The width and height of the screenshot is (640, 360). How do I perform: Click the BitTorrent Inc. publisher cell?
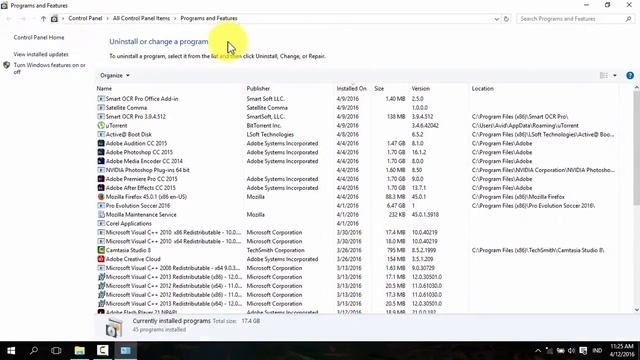pyautogui.click(x=264, y=126)
